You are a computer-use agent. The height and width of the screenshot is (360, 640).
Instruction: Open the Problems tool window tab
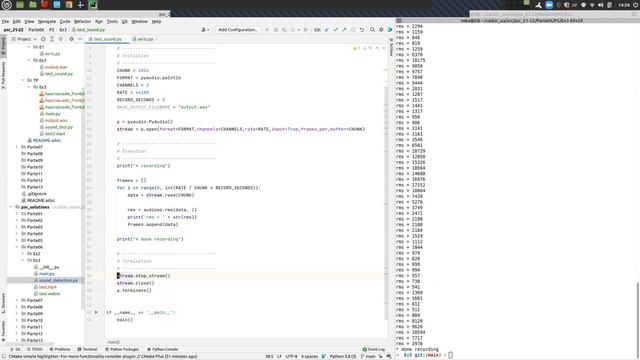(x=60, y=349)
